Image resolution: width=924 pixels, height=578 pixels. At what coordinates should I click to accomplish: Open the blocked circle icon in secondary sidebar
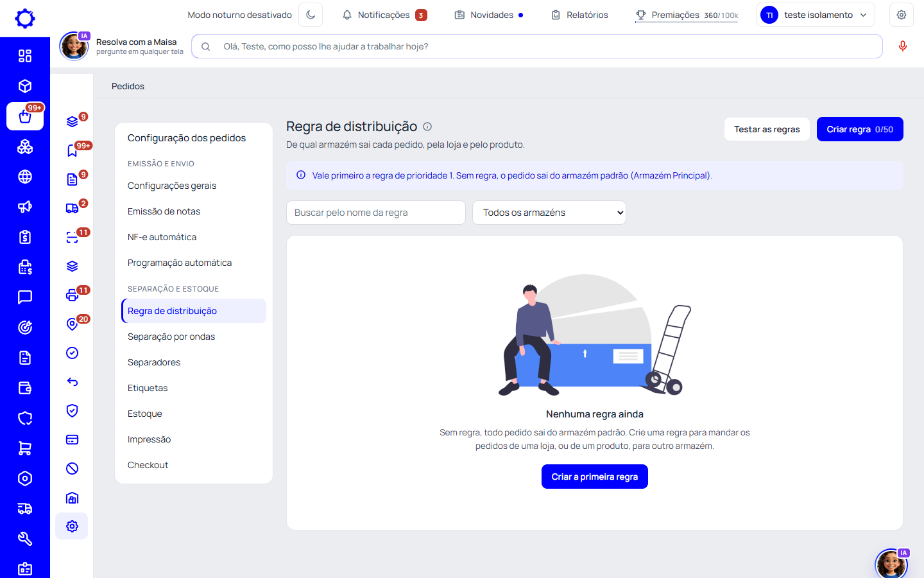[73, 468]
